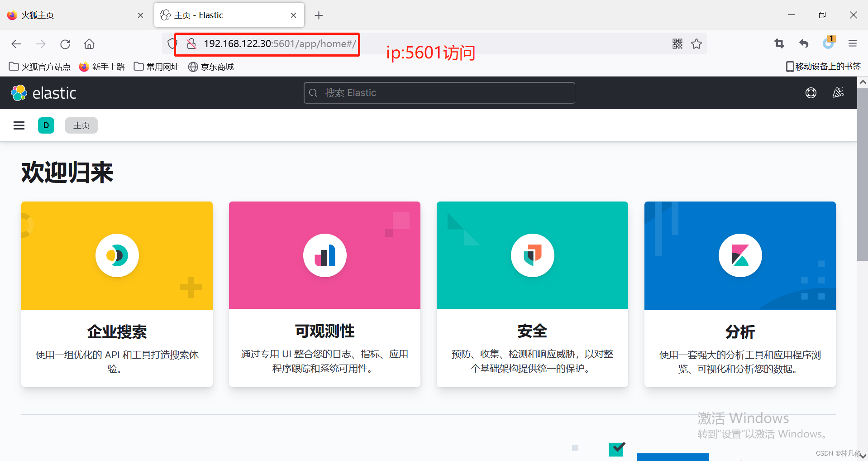
Task: Click the address bar URL
Action: point(280,44)
